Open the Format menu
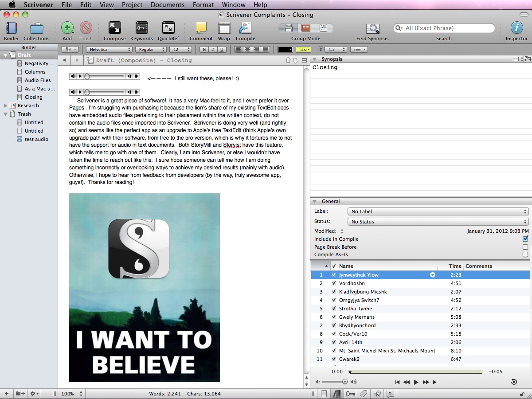This screenshot has height=399, width=532. coord(203,5)
